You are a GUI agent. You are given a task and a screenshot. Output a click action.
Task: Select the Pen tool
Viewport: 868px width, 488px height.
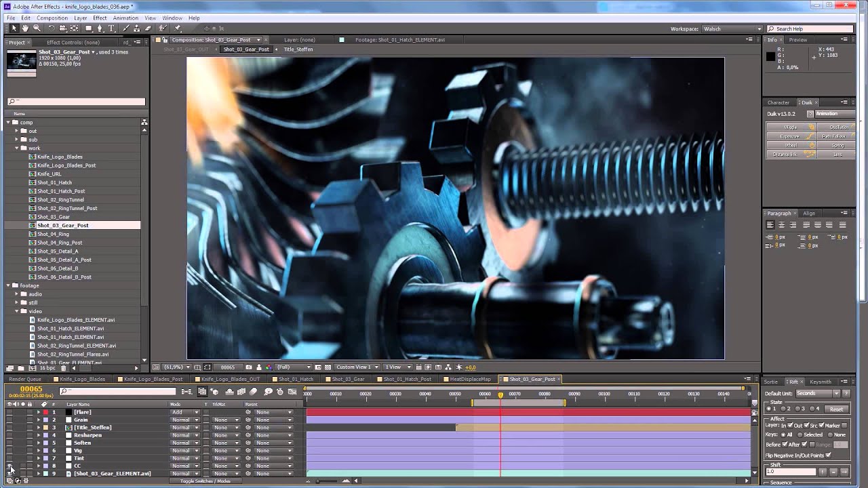(100, 28)
